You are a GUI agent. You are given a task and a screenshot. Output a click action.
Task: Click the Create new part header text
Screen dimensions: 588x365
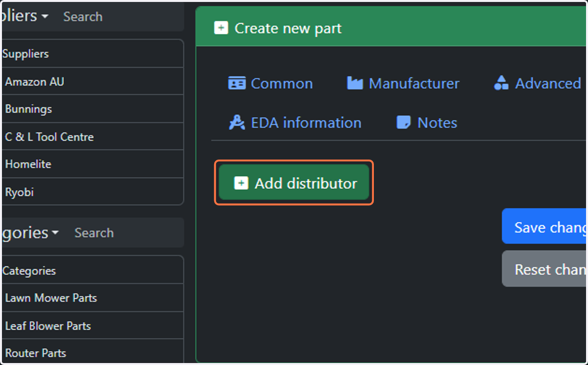pos(288,28)
